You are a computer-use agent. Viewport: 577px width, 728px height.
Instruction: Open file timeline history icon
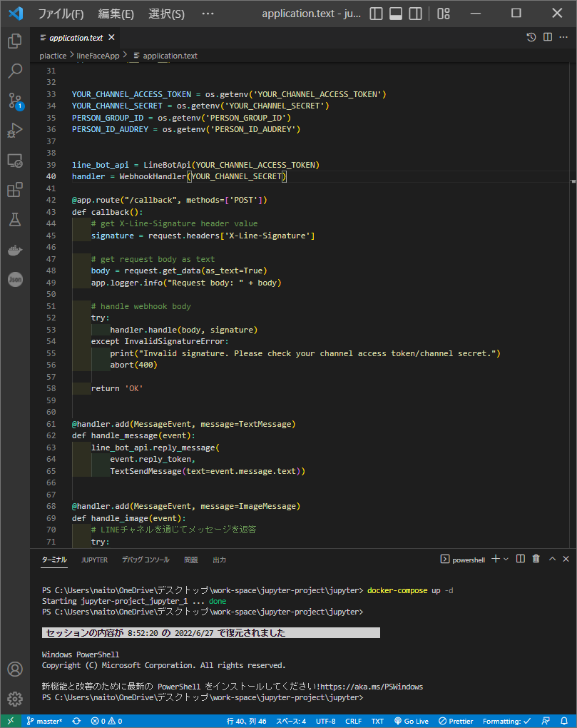pyautogui.click(x=531, y=37)
